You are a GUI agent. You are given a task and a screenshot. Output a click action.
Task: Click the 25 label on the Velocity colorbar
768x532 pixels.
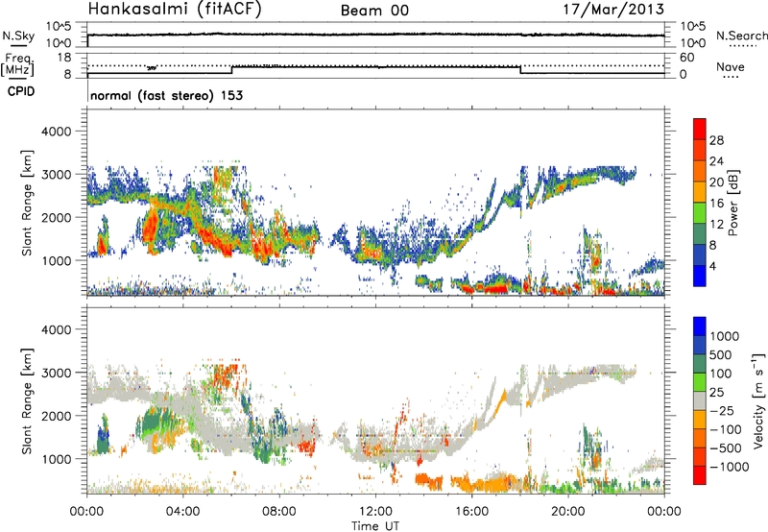click(716, 392)
